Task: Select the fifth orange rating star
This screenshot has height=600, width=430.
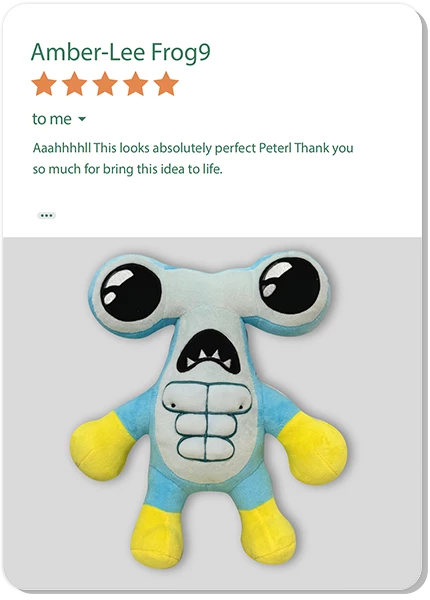Action: [x=166, y=84]
